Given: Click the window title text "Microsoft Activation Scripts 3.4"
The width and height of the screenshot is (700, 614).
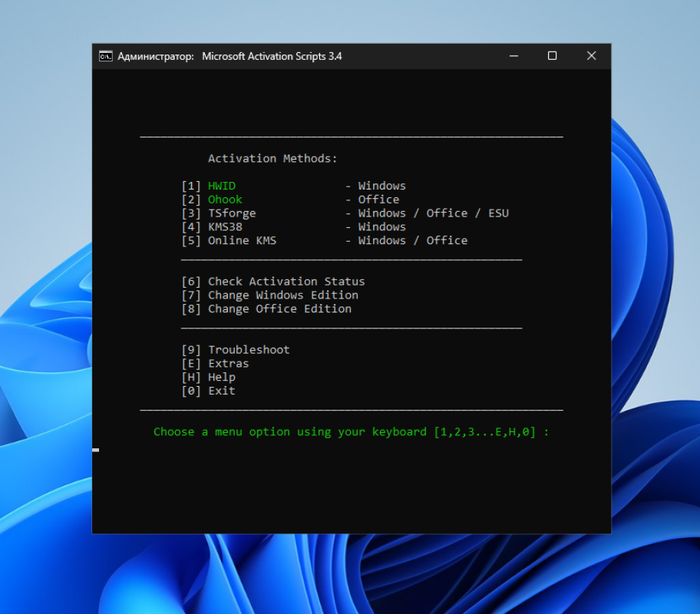Looking at the screenshot, I should point(272,56).
